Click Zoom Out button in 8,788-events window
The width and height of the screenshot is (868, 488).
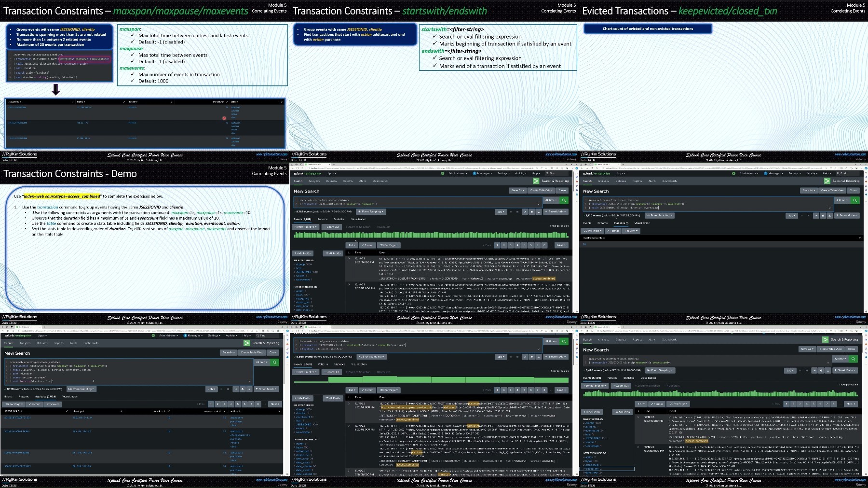(331, 227)
